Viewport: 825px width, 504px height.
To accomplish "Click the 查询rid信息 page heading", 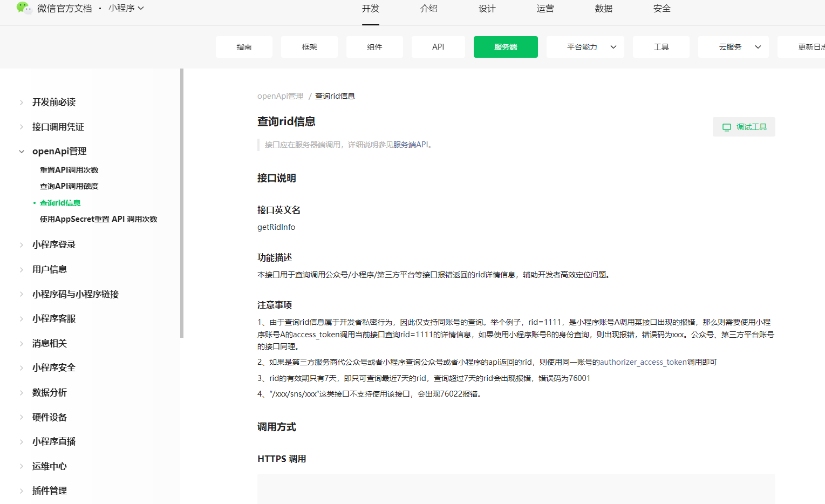I will tap(287, 122).
